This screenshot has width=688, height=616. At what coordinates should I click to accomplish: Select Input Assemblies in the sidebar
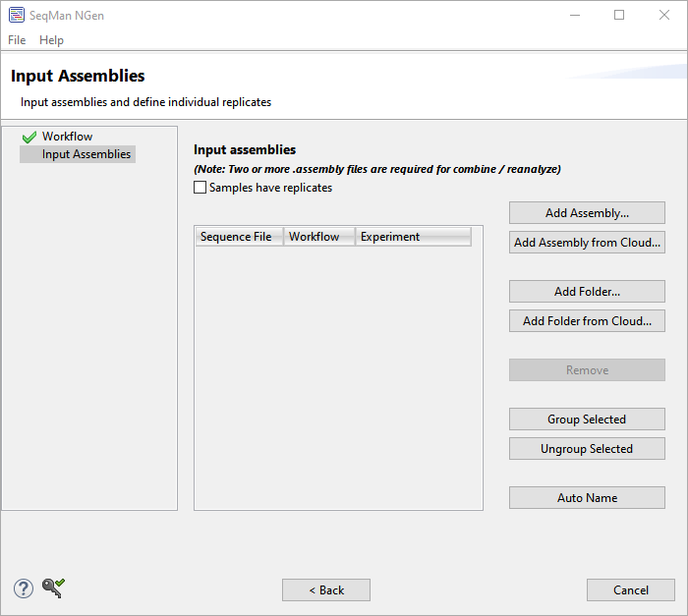point(86,154)
